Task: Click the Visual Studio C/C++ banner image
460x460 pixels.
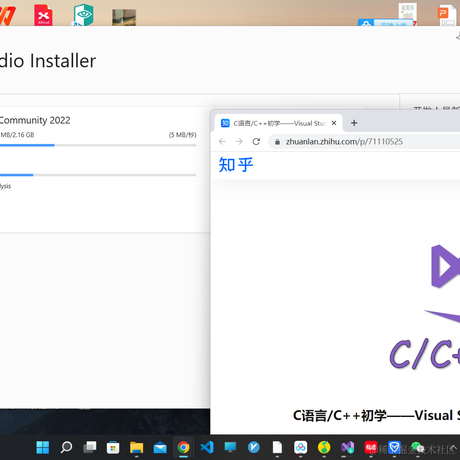Action: [425, 307]
